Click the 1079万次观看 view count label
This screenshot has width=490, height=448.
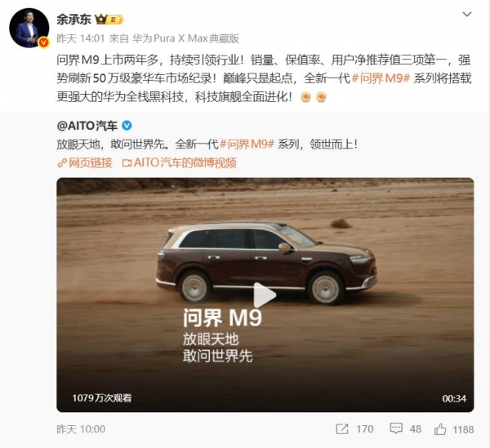point(102,398)
